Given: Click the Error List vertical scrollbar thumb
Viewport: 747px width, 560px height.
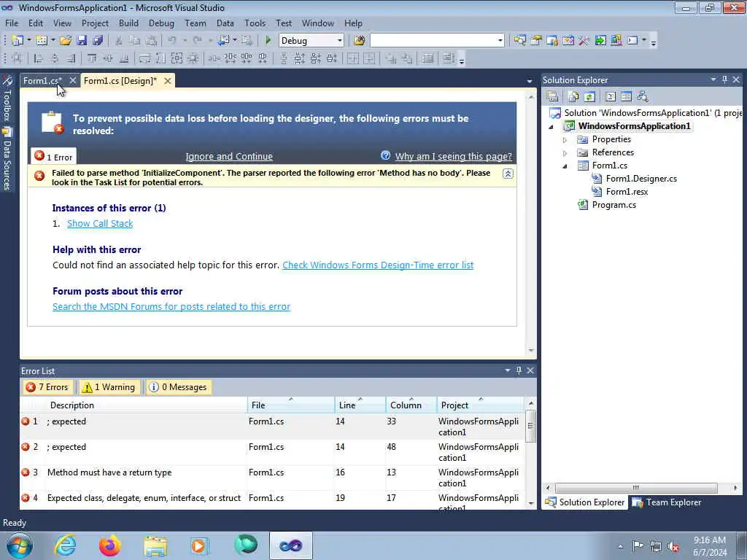Looking at the screenshot, I should pos(530,426).
